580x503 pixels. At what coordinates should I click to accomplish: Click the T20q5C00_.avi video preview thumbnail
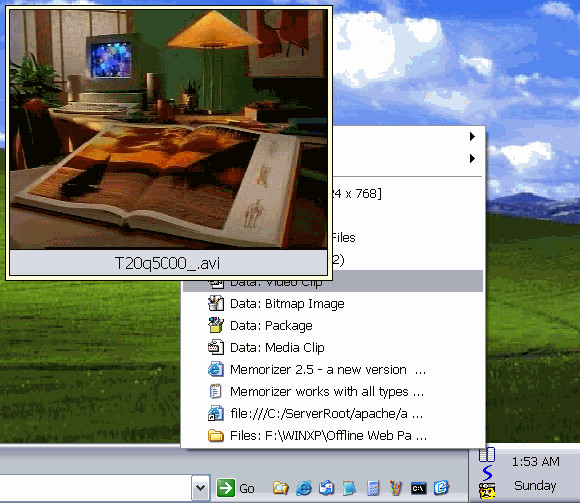pos(168,129)
